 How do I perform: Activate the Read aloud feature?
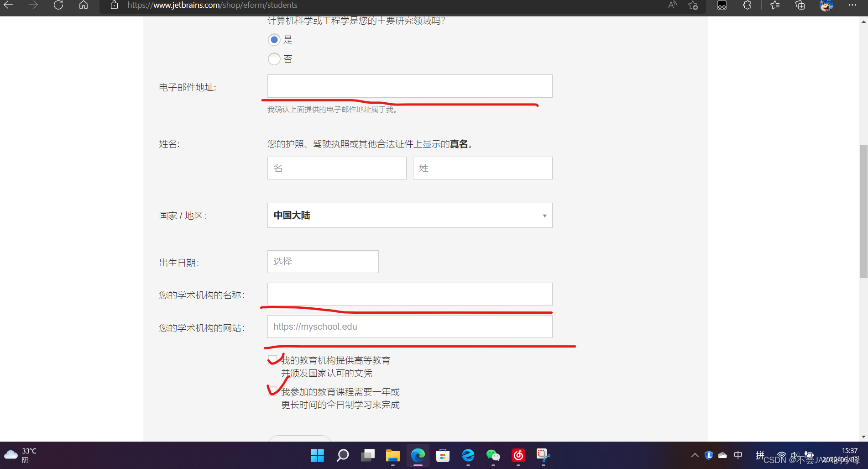point(672,5)
